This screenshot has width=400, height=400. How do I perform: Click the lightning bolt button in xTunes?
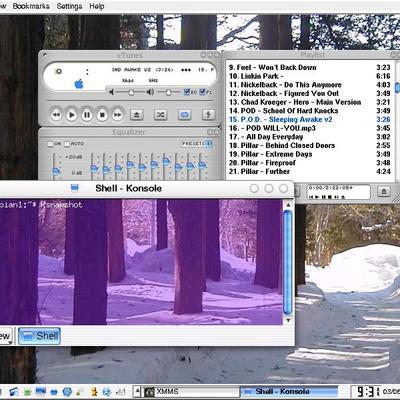pyautogui.click(x=208, y=115)
